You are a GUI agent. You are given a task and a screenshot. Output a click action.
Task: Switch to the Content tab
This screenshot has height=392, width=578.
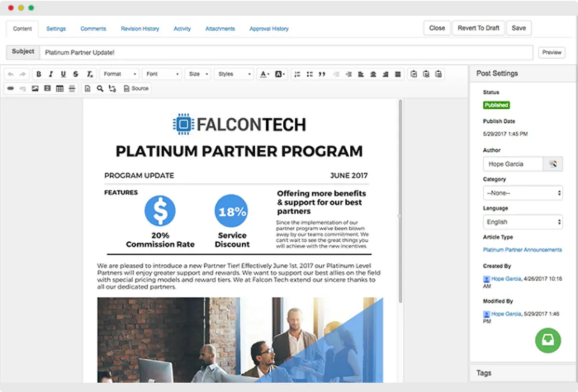point(22,29)
